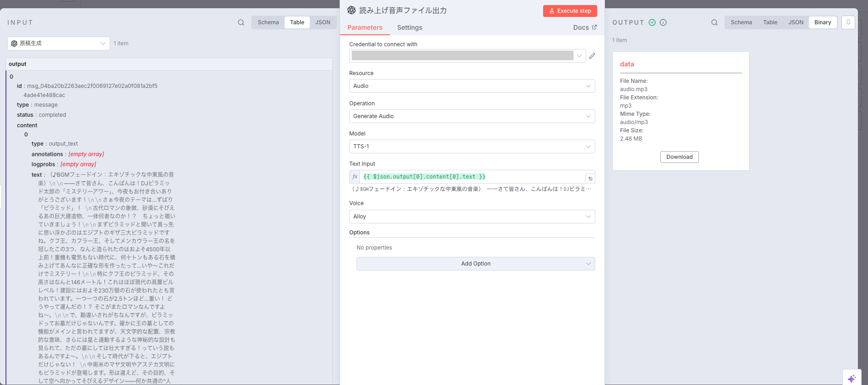Image resolution: width=868 pixels, height=385 pixels.
Task: Select the JSON view in the OUTPUT panel
Action: 796,22
